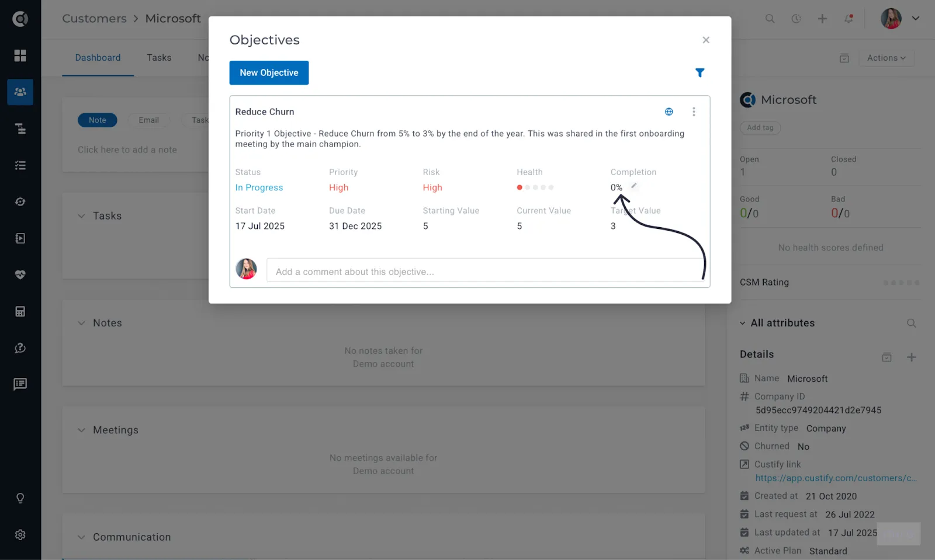
Task: Select the Email pill tab
Action: coord(148,120)
